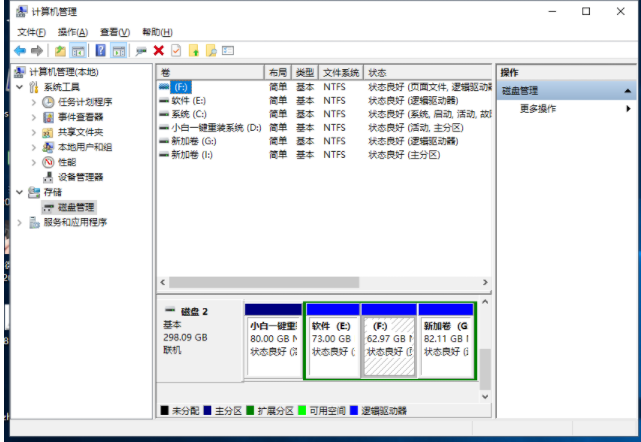
Task: Click the volume list horizontal scrollbar thumb
Action: [x=264, y=283]
